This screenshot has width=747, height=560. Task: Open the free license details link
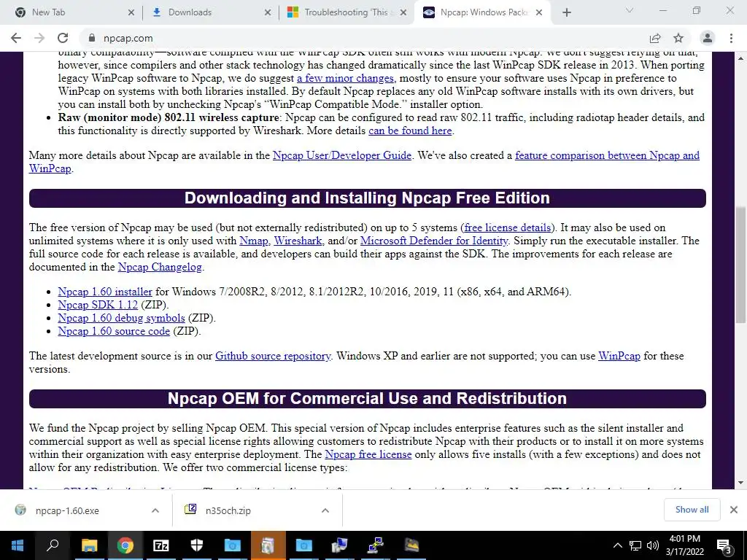508,227
